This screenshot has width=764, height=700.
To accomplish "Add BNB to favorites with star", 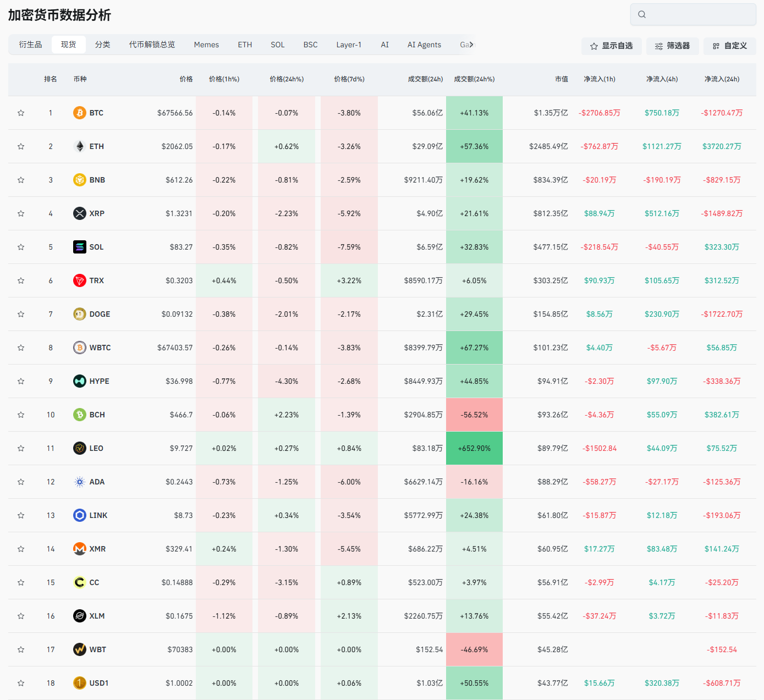I will tap(21, 180).
